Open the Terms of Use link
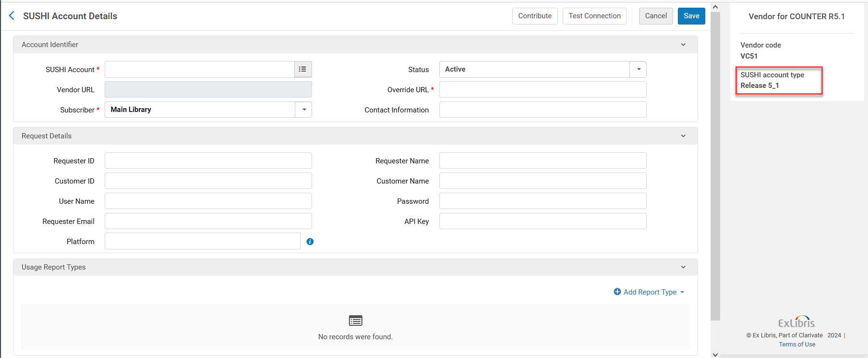 tap(797, 345)
